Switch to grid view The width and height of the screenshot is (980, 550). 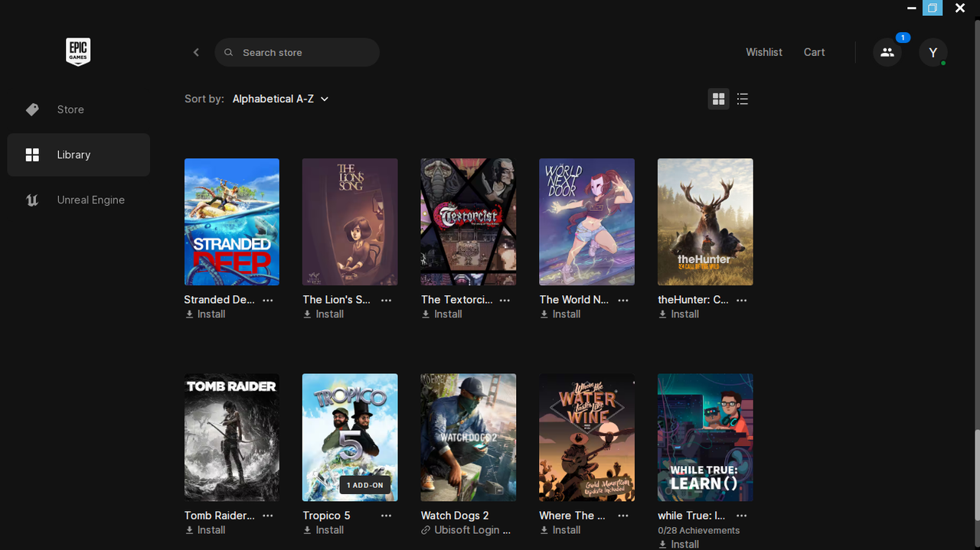[718, 99]
